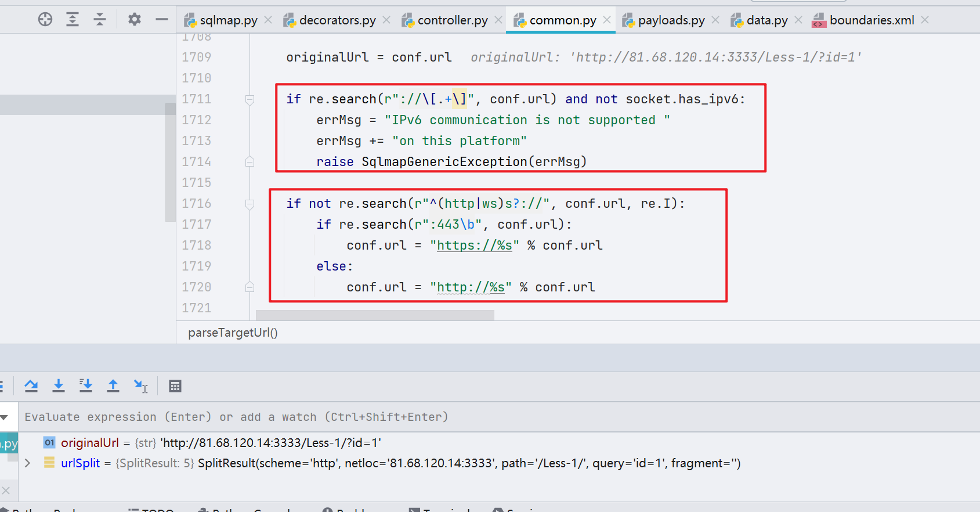Close the sqlmap.py tab
Image resolution: width=980 pixels, height=512 pixels.
tap(268, 20)
